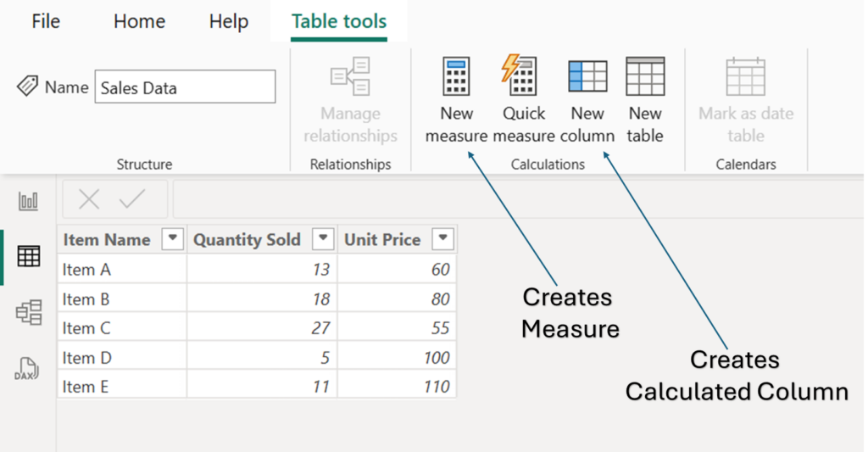Switch to Table view in sidebar

tap(29, 256)
